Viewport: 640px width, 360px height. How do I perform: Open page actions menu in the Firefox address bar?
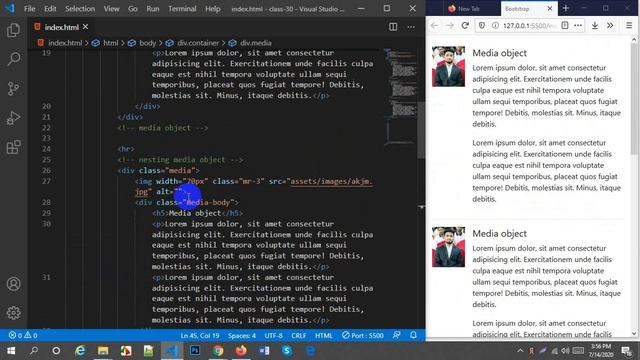pos(578,25)
